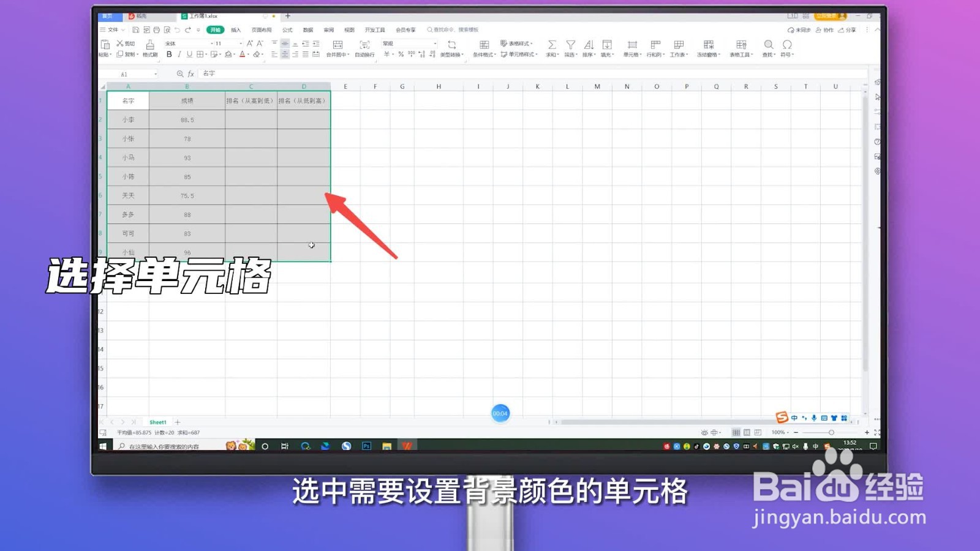
Task: Click the Save icon in quick toolbar
Action: coord(135,30)
